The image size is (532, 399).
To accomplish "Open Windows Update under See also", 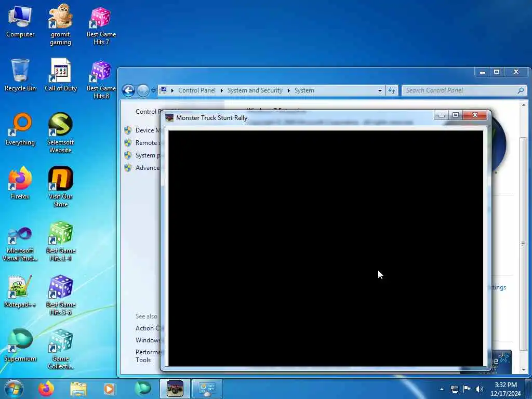I will [148, 340].
